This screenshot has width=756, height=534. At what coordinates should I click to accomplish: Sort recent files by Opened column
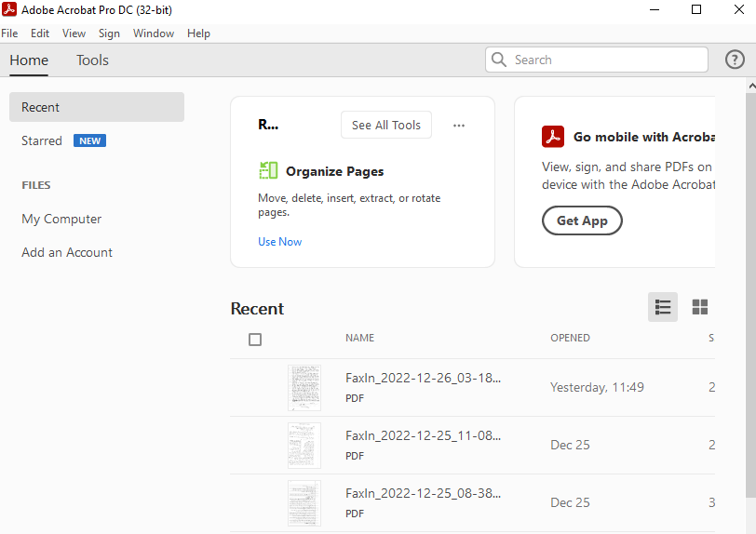pyautogui.click(x=570, y=338)
